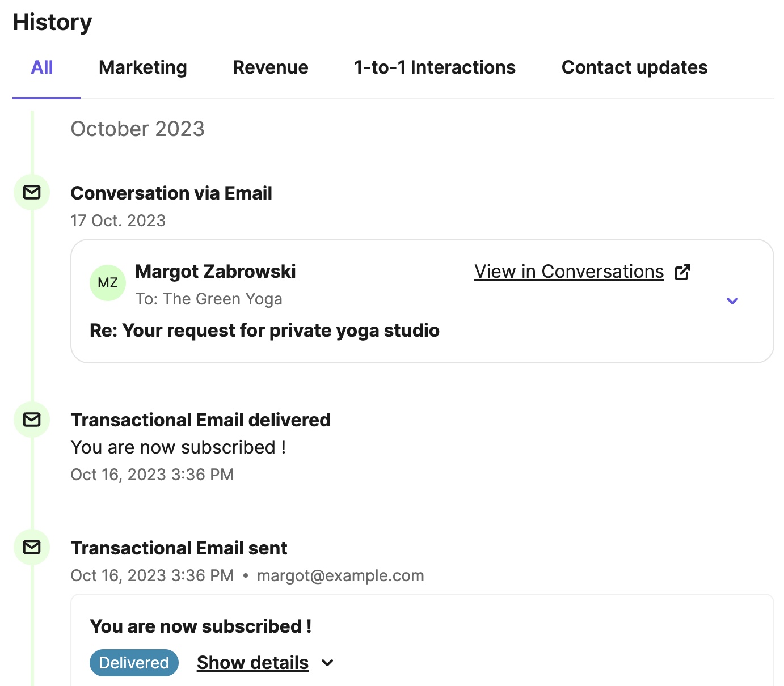Click the Transactional Email sent envelope icon

click(x=32, y=547)
